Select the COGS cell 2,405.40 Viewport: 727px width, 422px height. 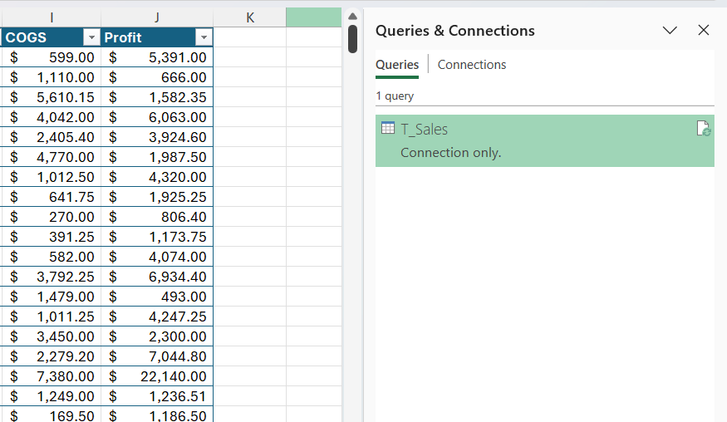(x=51, y=137)
